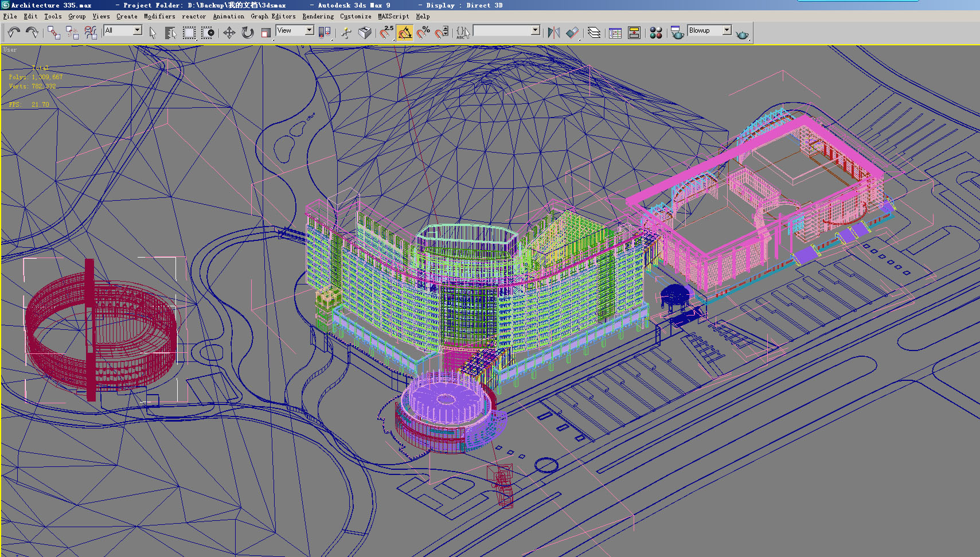Screen dimensions: 980x557
Task: Open the Views menu
Action: (101, 16)
